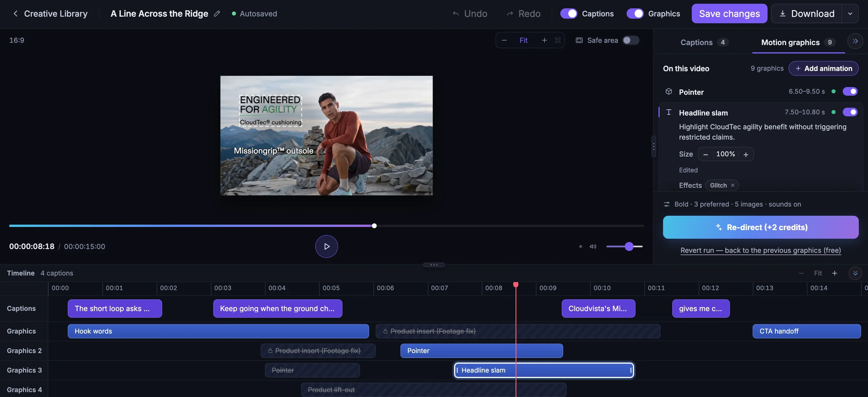
Task: Mute audio with the speaker icon
Action: (x=593, y=246)
